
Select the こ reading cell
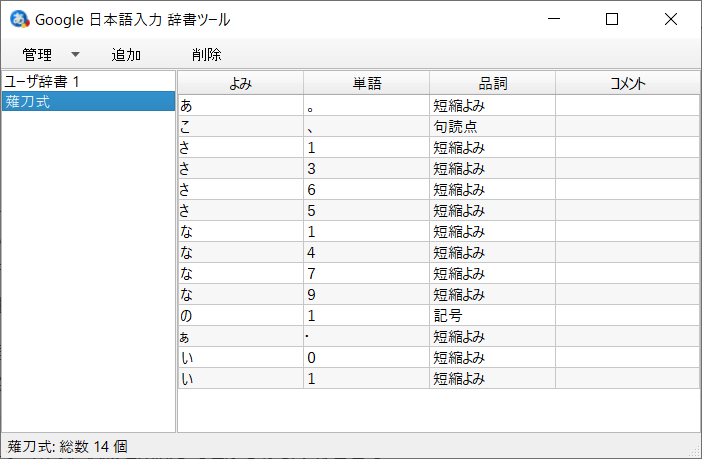pyautogui.click(x=241, y=127)
